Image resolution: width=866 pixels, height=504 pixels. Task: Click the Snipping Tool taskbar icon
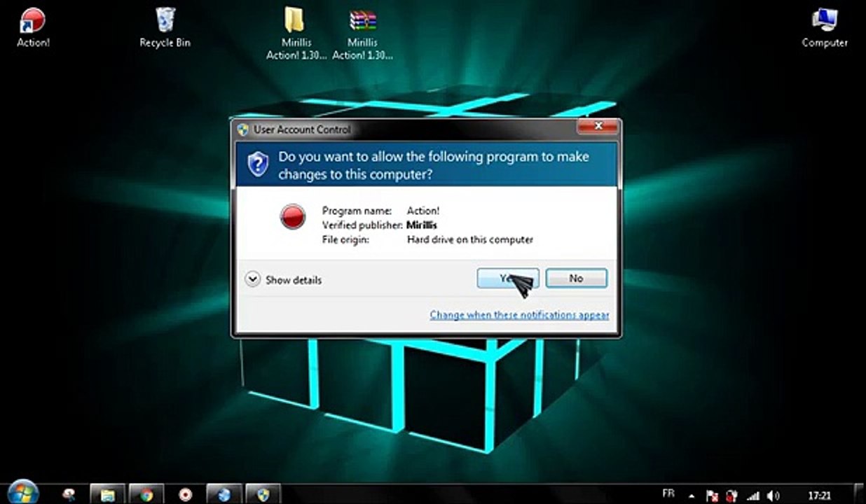(69, 494)
